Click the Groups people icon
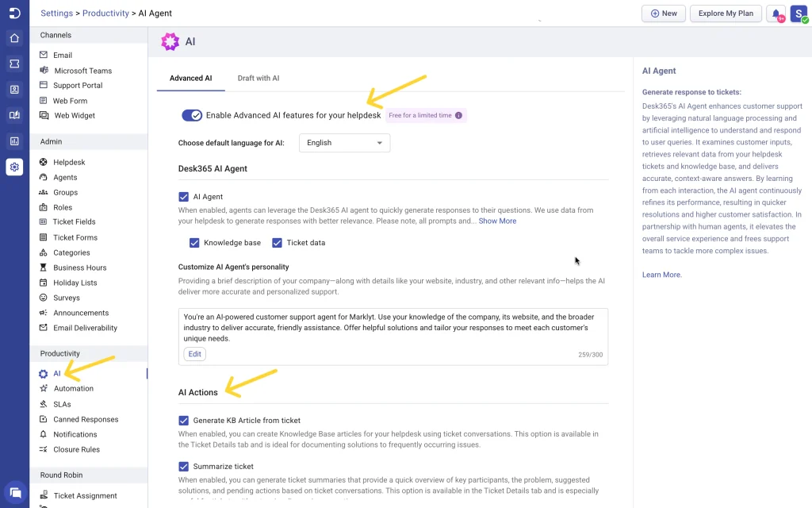Screen dimensions: 812x508 (44, 192)
